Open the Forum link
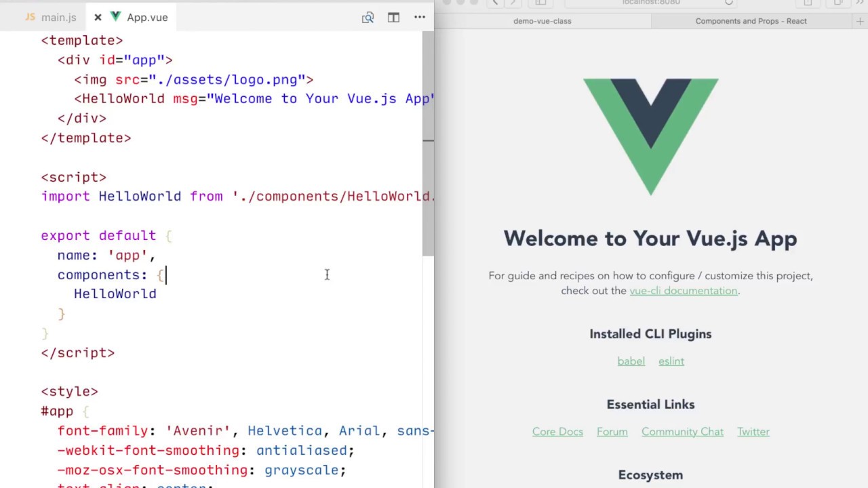Image resolution: width=868 pixels, height=488 pixels. (612, 432)
